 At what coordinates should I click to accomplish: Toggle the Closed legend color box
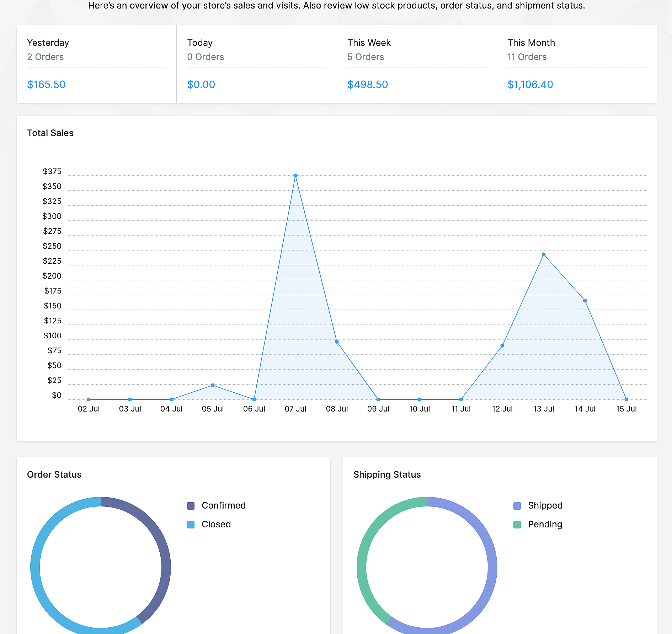point(191,525)
